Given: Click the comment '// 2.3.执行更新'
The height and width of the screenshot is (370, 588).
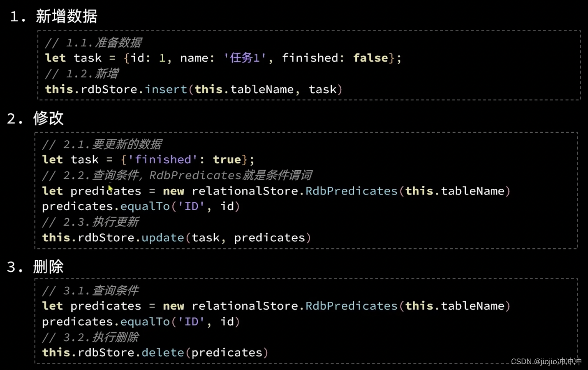Looking at the screenshot, I should tap(90, 222).
